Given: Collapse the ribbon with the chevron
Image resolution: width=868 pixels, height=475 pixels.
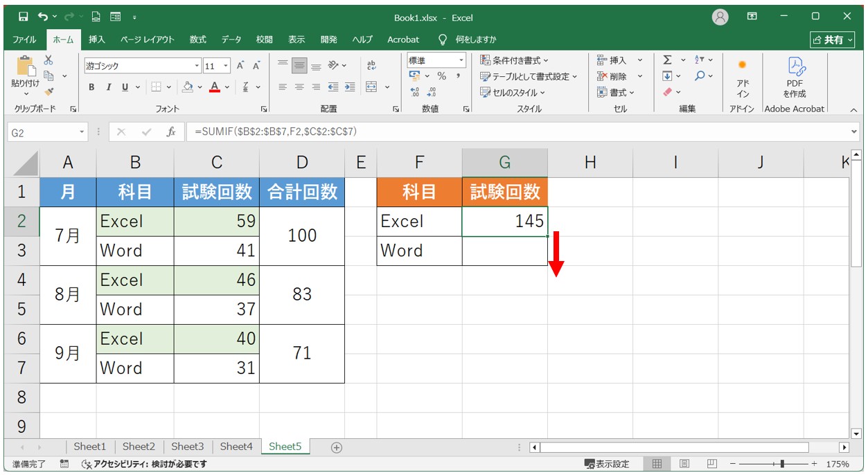Looking at the screenshot, I should click(x=853, y=109).
